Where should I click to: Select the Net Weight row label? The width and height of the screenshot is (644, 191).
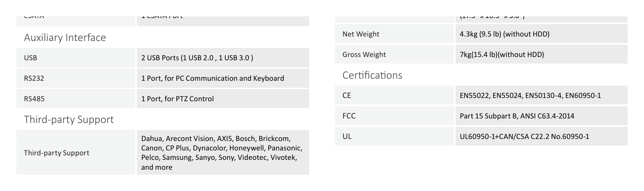click(394, 34)
